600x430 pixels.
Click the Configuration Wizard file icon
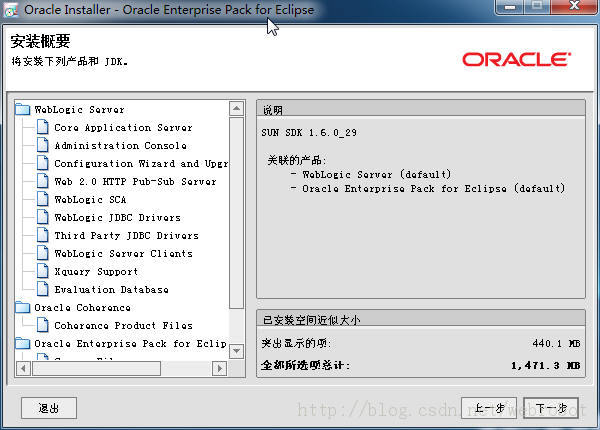point(42,163)
